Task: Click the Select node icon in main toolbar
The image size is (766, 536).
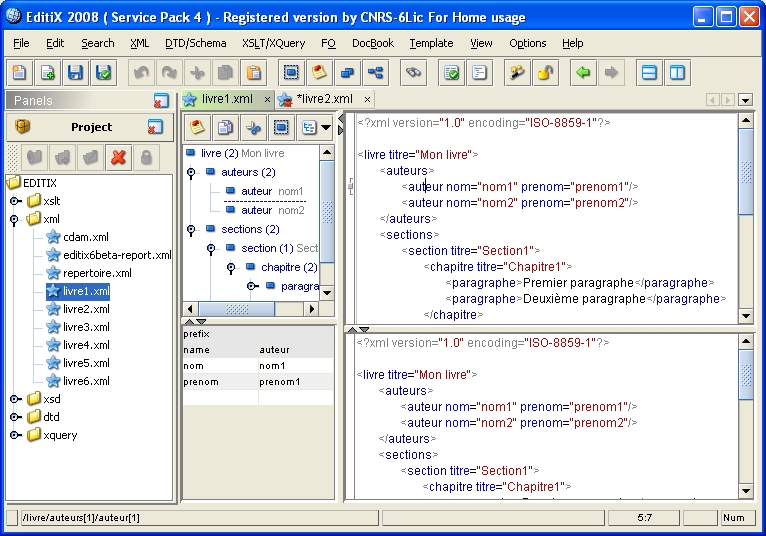Action: (x=291, y=73)
